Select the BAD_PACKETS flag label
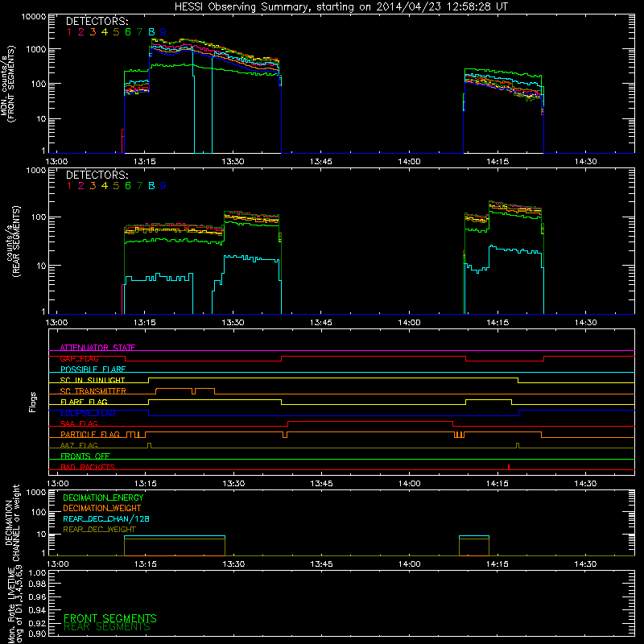This screenshot has width=644, height=644. click(x=88, y=467)
